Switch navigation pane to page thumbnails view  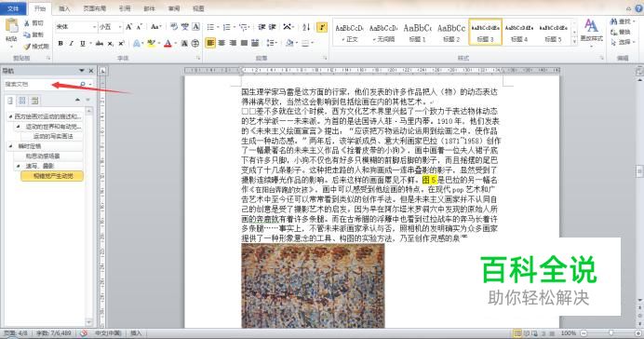coord(22,101)
